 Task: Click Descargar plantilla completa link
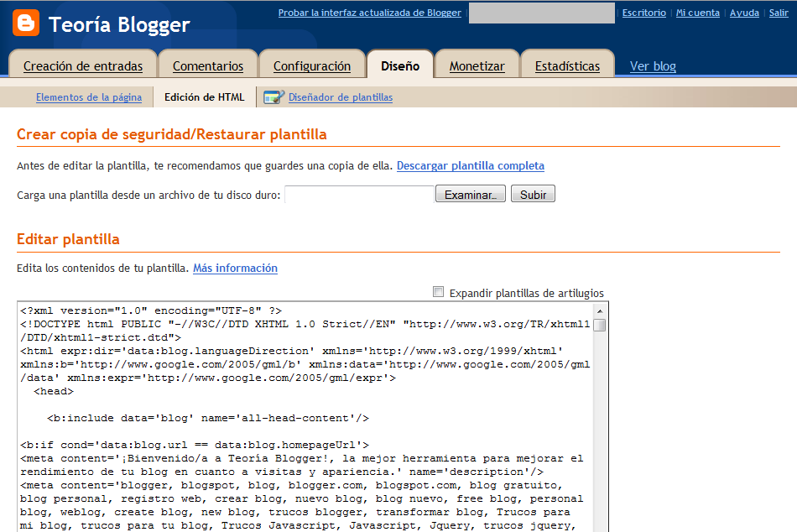[x=470, y=166]
